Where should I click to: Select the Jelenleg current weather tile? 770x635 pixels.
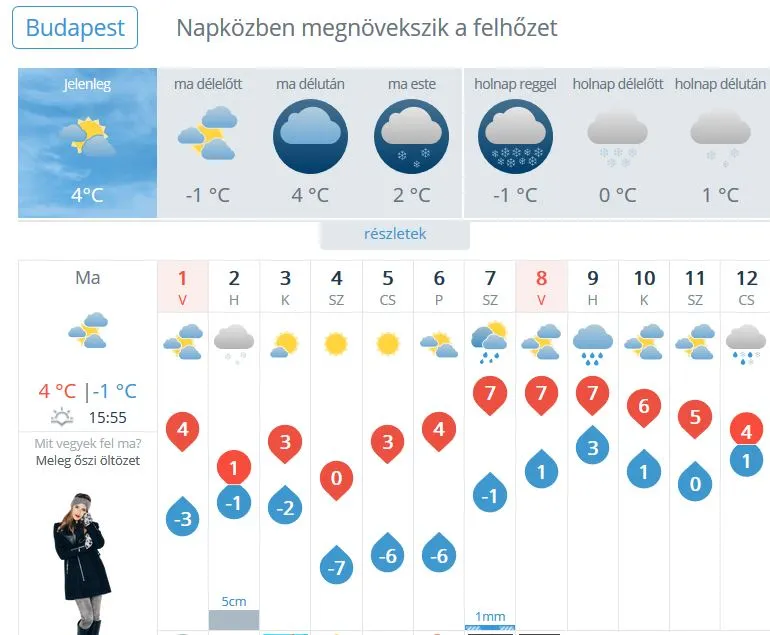(88, 142)
